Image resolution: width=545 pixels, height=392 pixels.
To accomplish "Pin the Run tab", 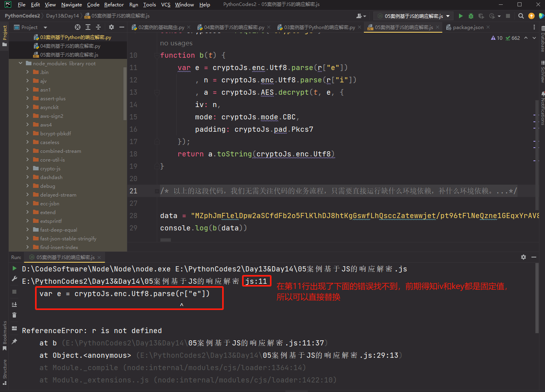I will 14,341.
